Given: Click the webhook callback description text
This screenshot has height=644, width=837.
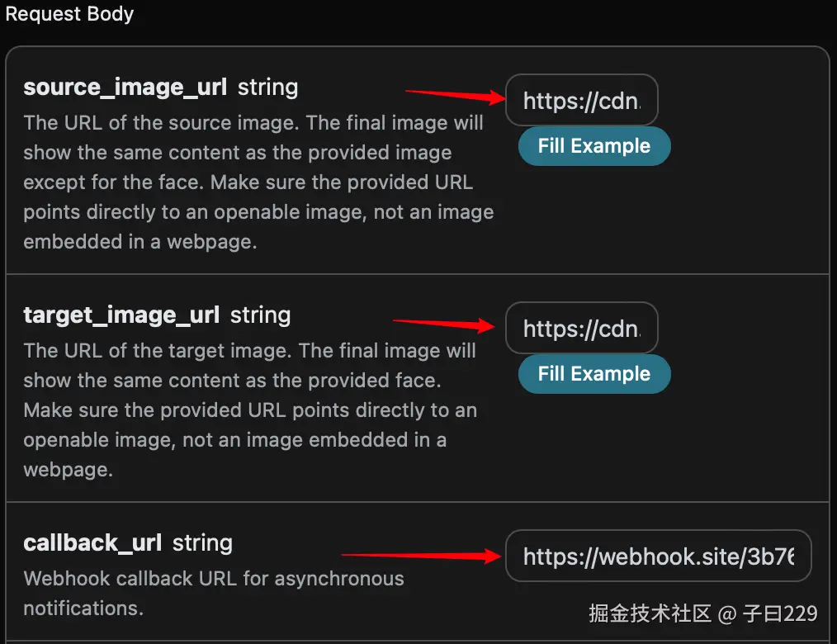Looking at the screenshot, I should point(213,593).
